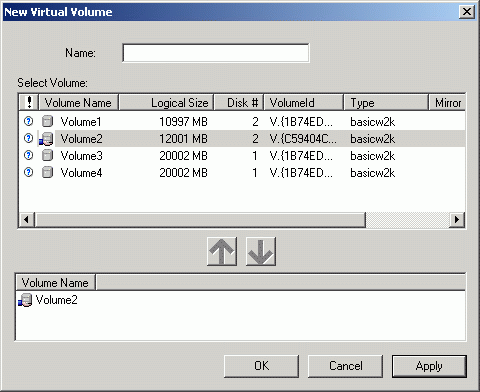480x392 pixels.
Task: Click the OK button
Action: 261,366
